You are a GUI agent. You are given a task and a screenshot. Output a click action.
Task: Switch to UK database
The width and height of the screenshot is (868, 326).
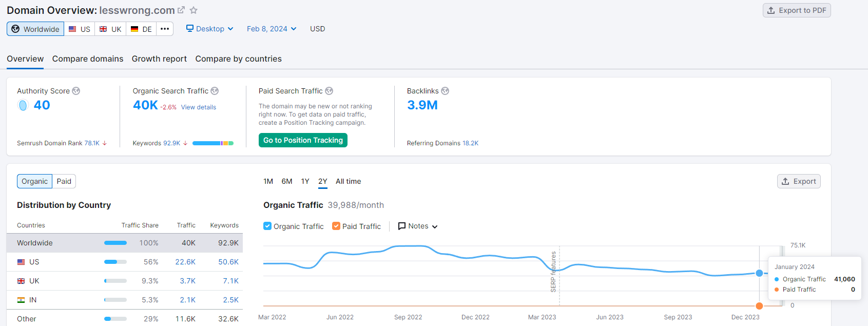(x=110, y=29)
